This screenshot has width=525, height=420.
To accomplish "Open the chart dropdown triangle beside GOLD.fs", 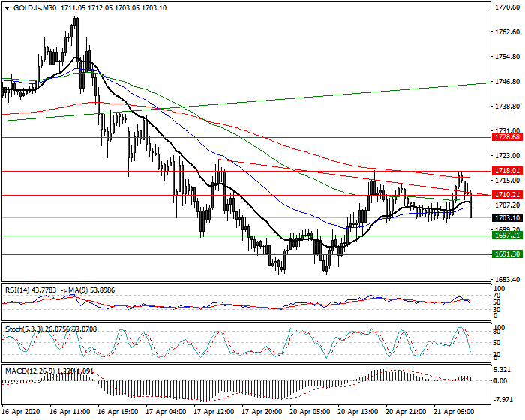I will (x=7, y=8).
